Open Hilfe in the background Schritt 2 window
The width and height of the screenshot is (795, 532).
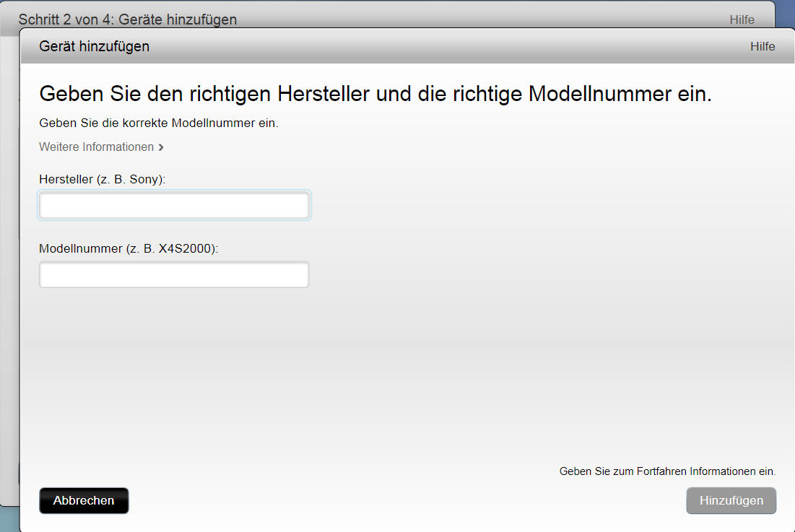click(742, 19)
